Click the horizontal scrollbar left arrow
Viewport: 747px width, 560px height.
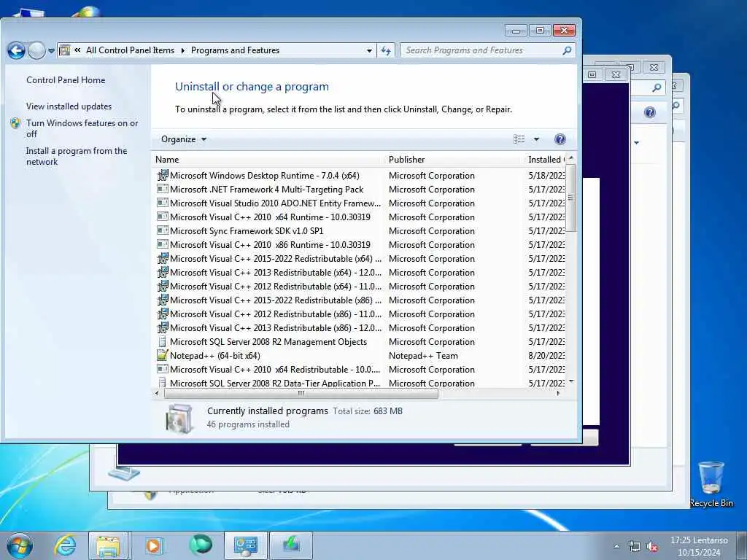157,393
